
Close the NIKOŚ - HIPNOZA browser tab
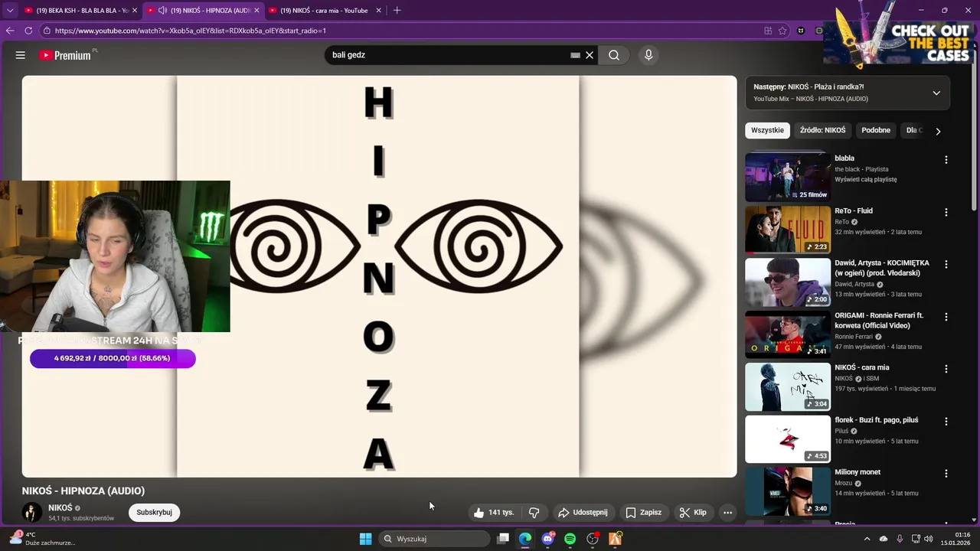[256, 10]
